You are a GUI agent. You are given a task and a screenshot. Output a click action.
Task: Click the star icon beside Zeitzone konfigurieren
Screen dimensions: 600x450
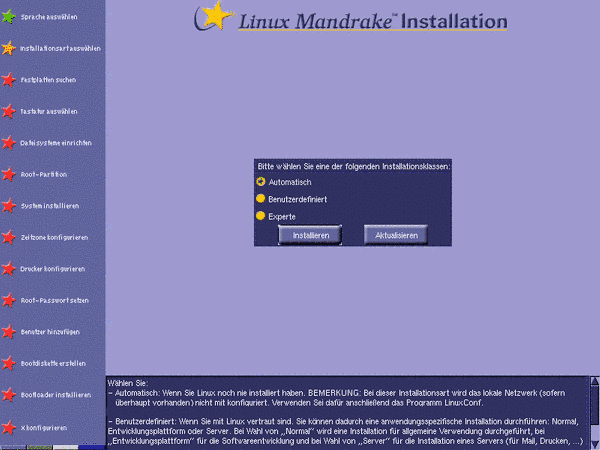tap(8, 237)
